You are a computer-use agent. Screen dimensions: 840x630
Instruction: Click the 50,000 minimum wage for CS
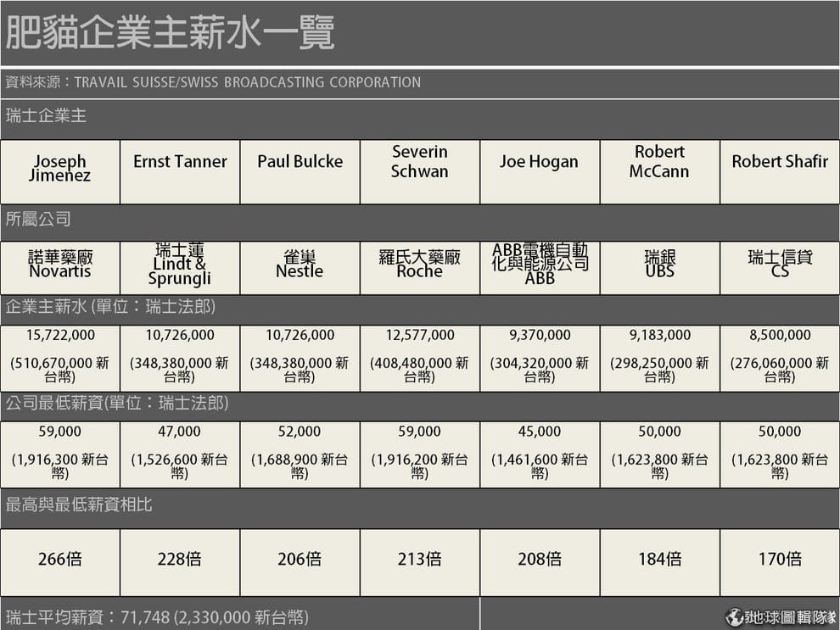[780, 432]
